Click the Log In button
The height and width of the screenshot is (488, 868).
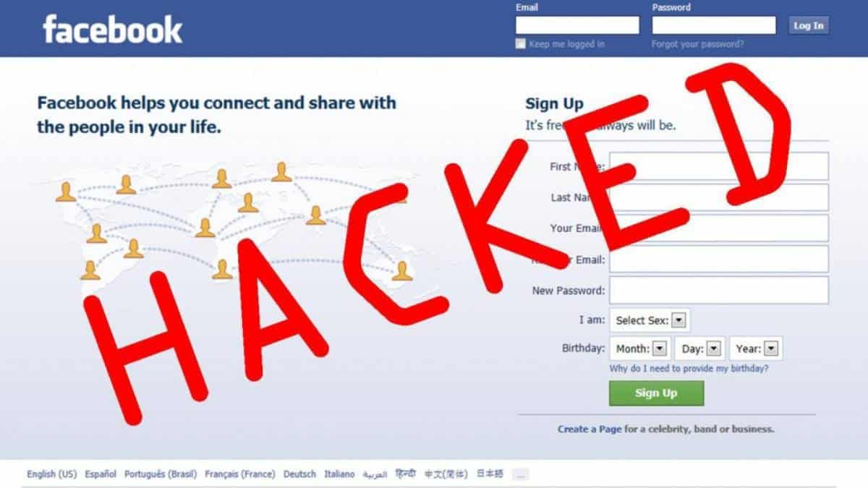pos(808,26)
